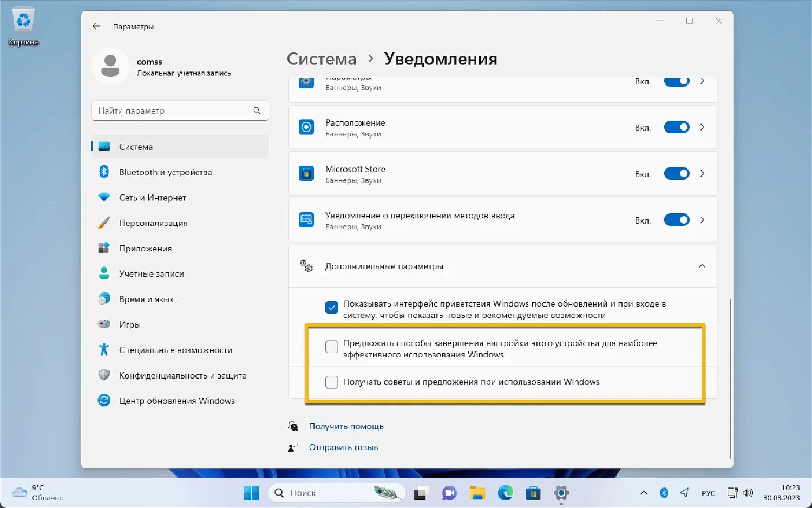812x508 pixels.
Task: Click the settings page vertical scrollbar
Action: click(x=731, y=378)
